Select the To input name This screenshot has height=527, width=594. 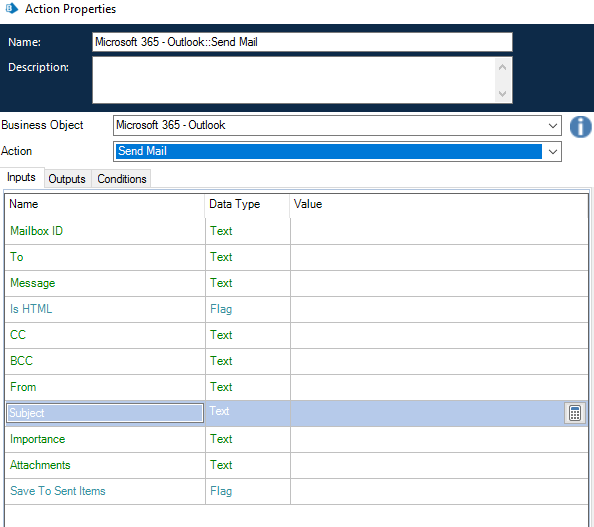pos(17,257)
